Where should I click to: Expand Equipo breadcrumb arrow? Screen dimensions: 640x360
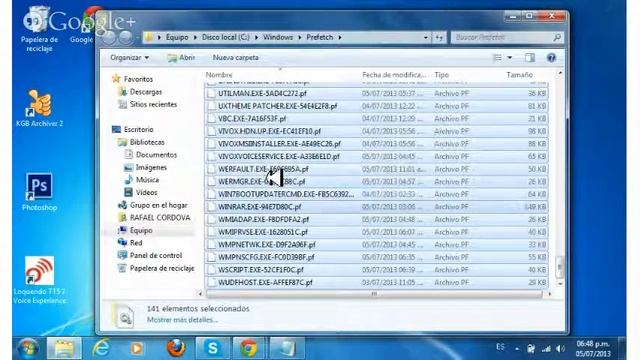click(195, 37)
